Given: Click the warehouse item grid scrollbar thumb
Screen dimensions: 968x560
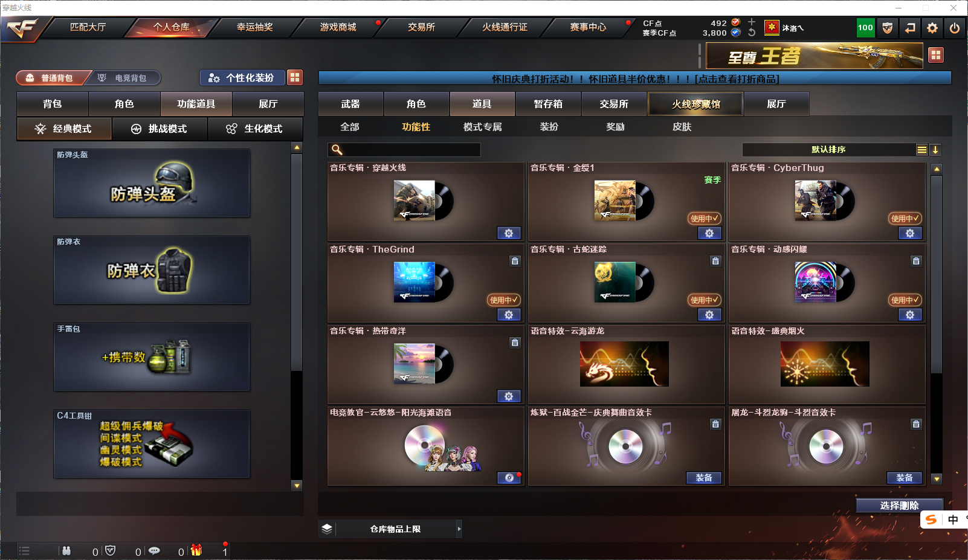Looking at the screenshot, I should (x=937, y=274).
